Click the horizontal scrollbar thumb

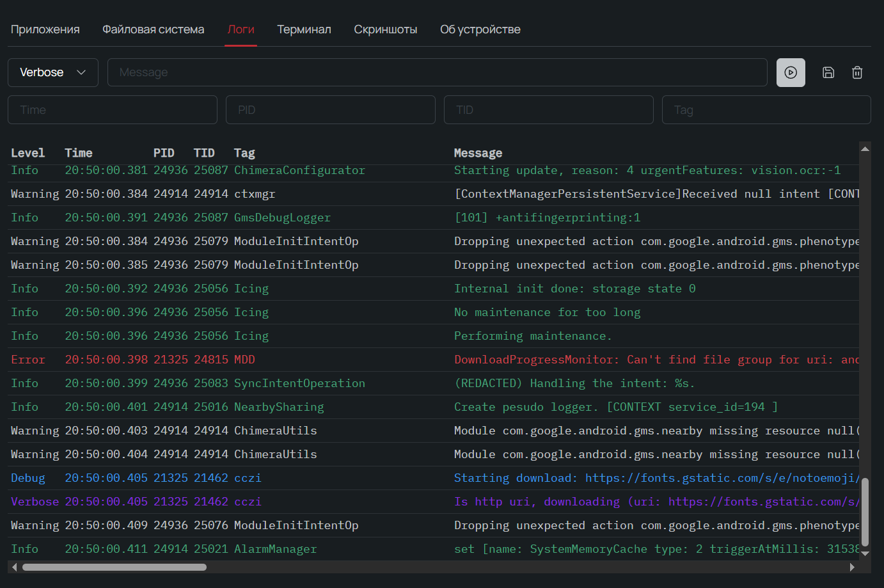pyautogui.click(x=114, y=567)
